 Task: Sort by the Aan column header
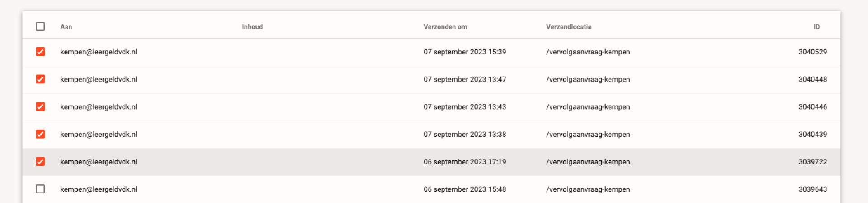point(66,27)
